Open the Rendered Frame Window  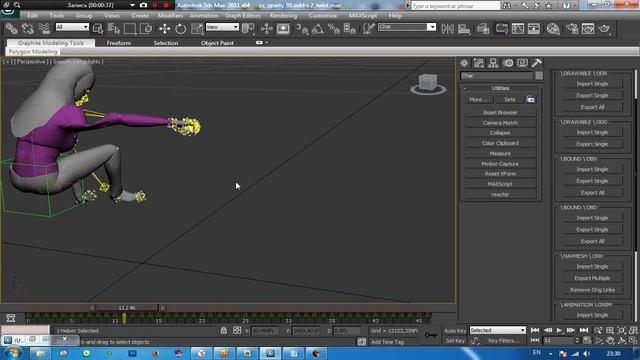point(588,29)
